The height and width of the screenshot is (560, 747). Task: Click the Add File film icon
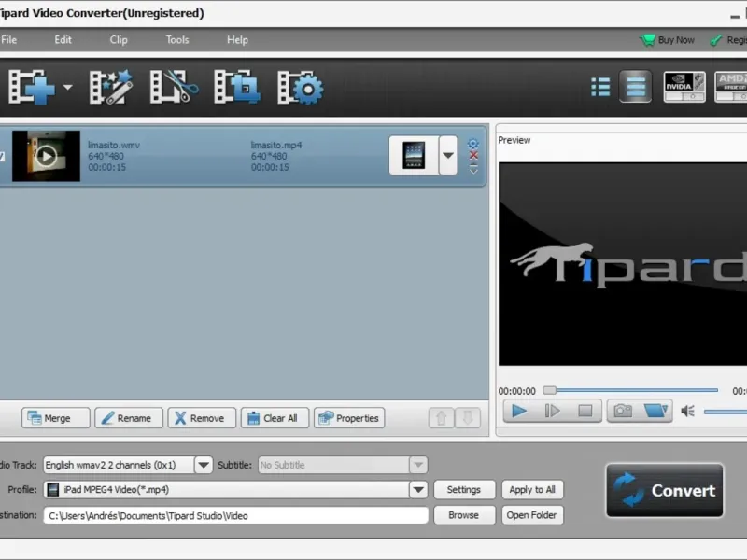[32, 87]
